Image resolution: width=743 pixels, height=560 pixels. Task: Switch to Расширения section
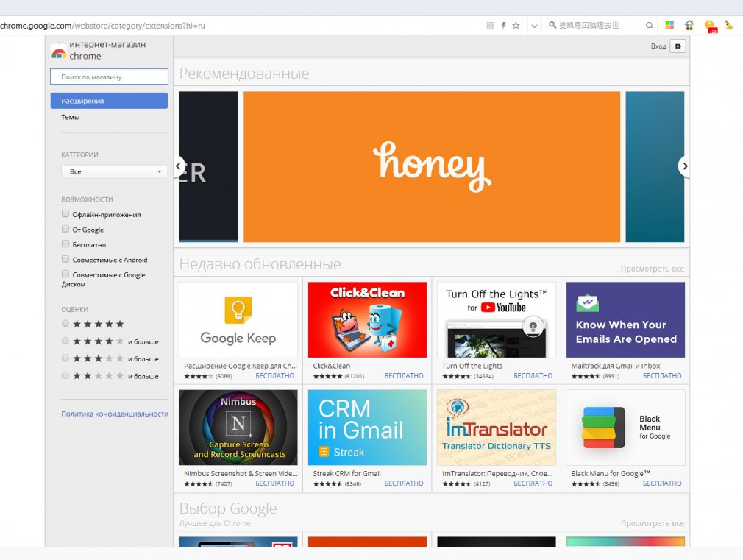(109, 101)
